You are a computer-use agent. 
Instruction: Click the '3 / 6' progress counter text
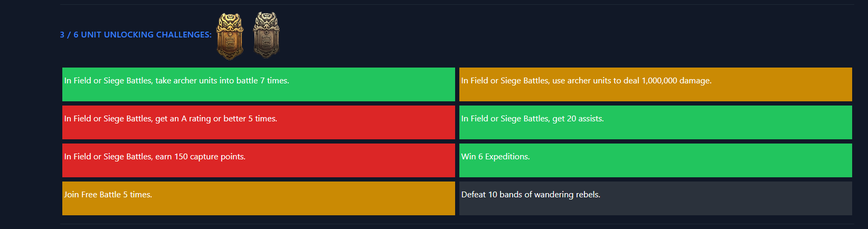69,35
